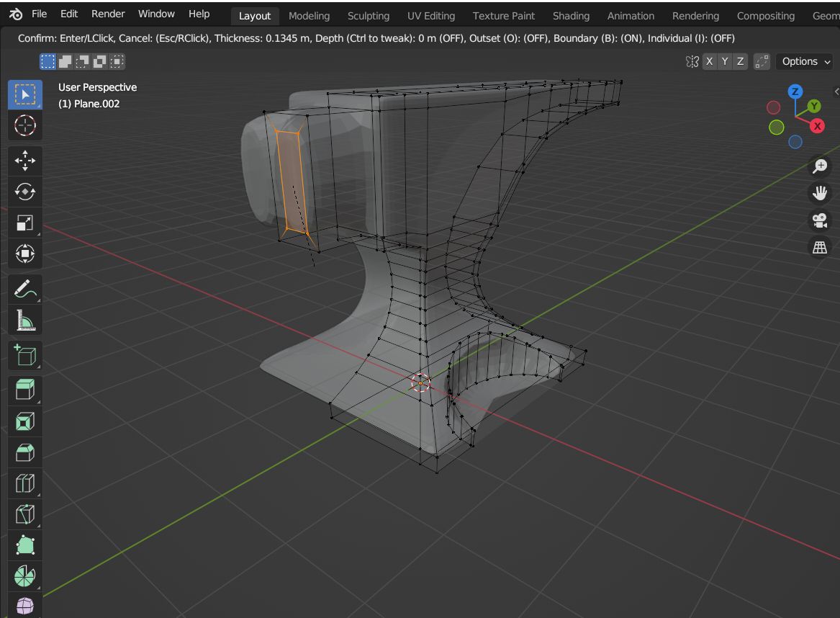Select the Select Box tool

pos(25,95)
